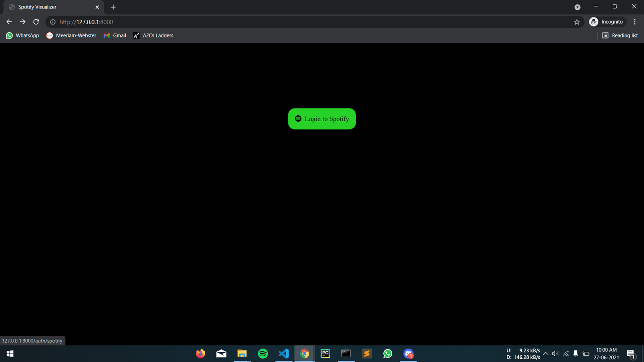Image resolution: width=644 pixels, height=362 pixels.
Task: Open the Merriam-Webster bookmark
Action: [x=71, y=35]
